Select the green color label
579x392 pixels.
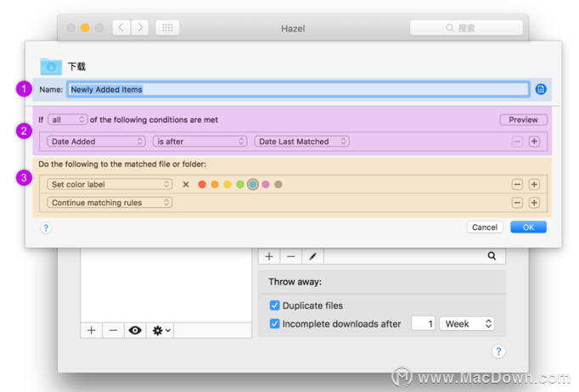click(x=240, y=184)
